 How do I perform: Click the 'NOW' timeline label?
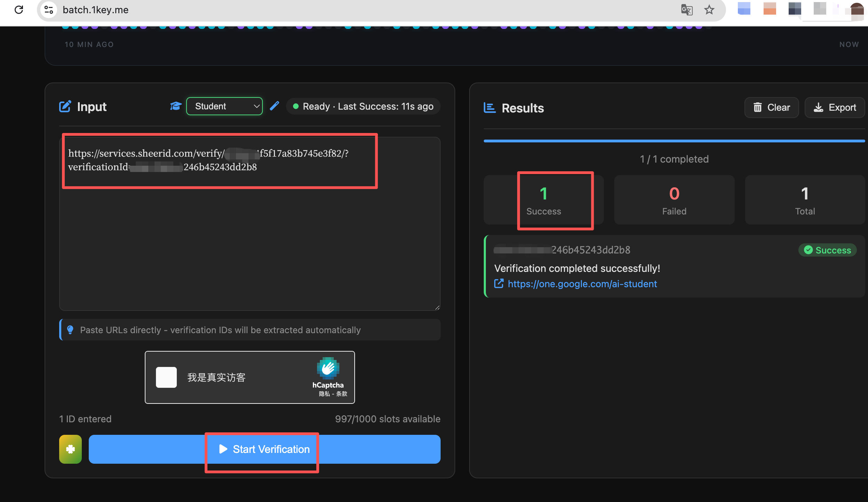[849, 44]
